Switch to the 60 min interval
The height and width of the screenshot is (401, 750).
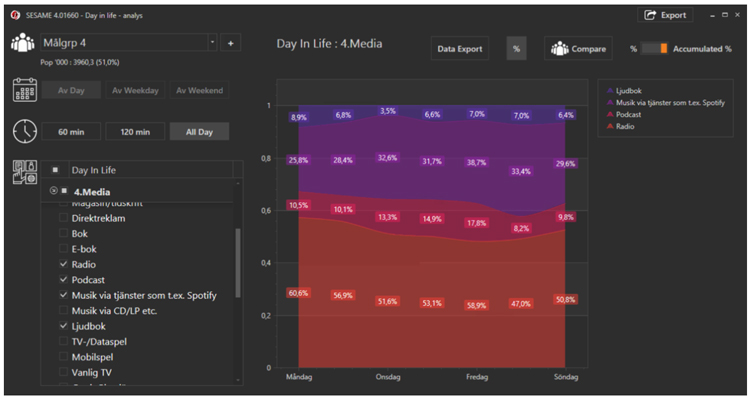pos(69,132)
